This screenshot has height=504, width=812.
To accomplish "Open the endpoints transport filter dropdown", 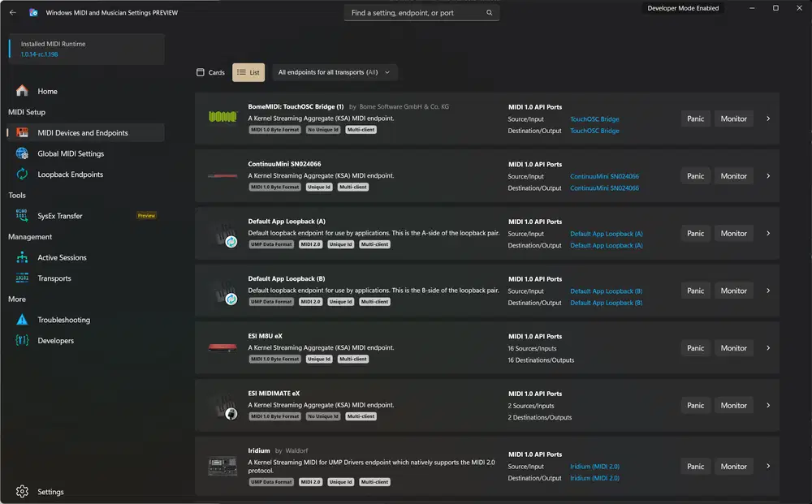I will point(335,72).
